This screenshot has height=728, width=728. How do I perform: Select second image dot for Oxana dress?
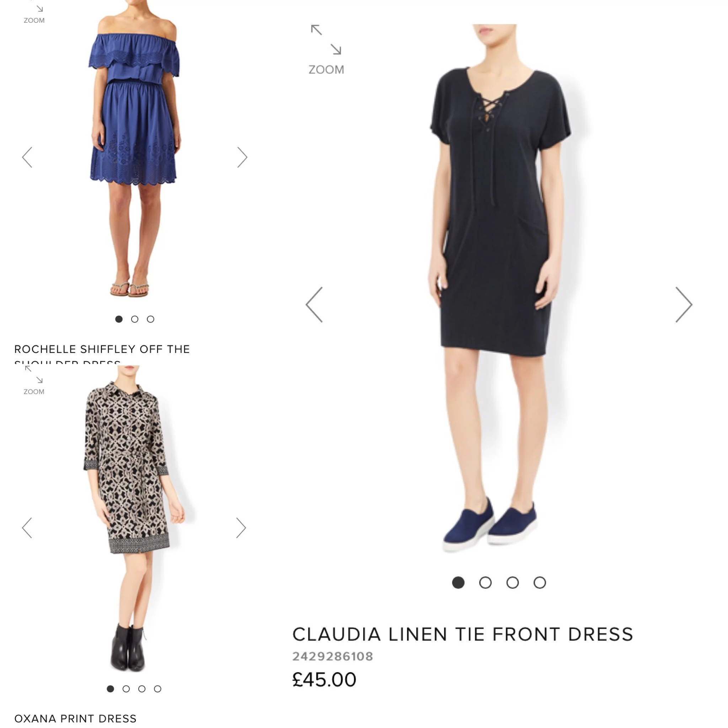126,689
